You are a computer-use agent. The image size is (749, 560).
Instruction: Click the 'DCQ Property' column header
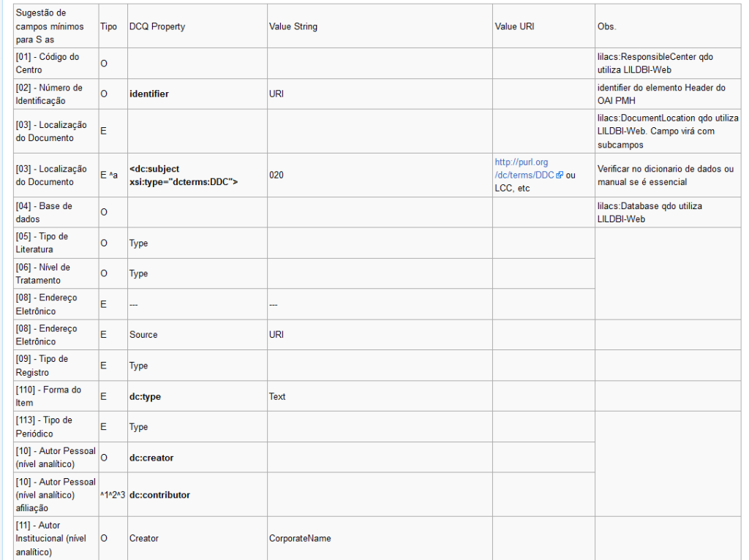pyautogui.click(x=197, y=26)
